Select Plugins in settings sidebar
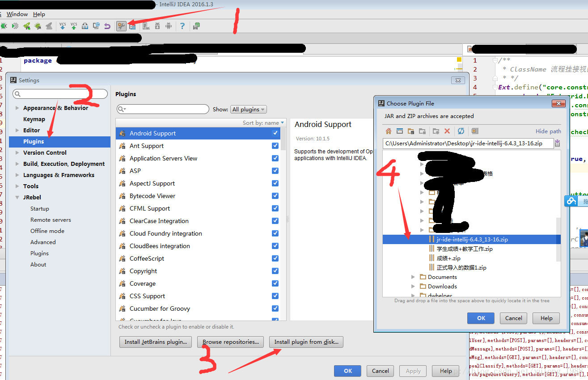Viewport: 588px width, 380px height. [59, 141]
